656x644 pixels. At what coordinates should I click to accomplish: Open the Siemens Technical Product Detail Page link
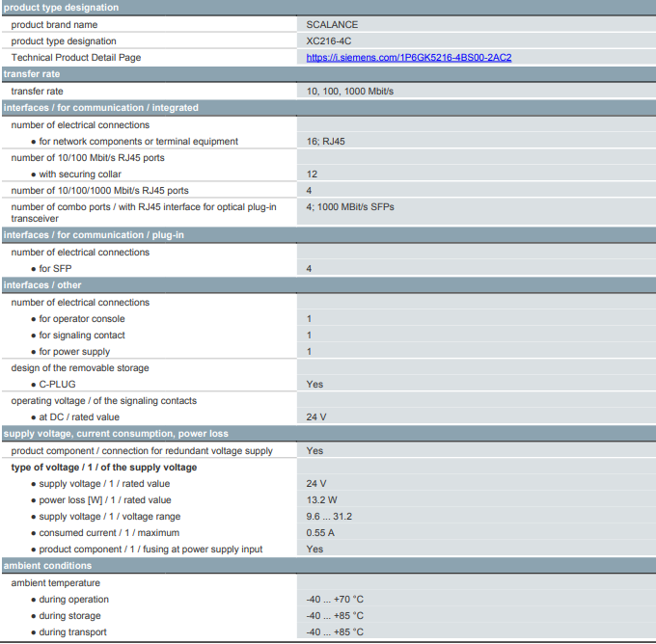tap(409, 58)
